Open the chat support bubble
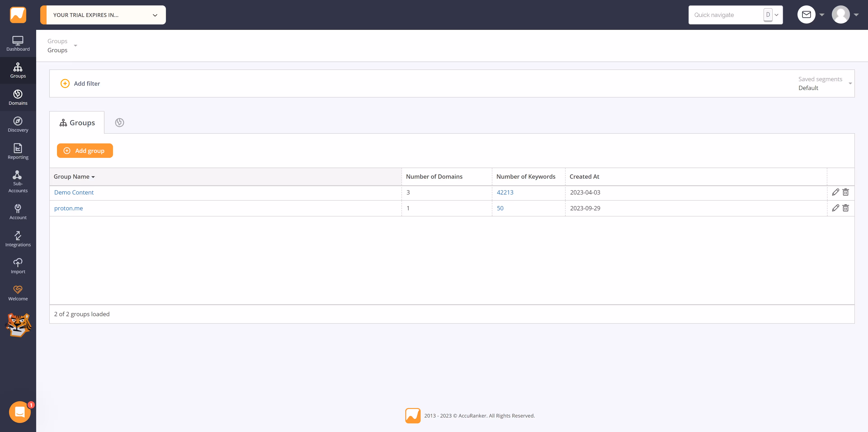 20,412
